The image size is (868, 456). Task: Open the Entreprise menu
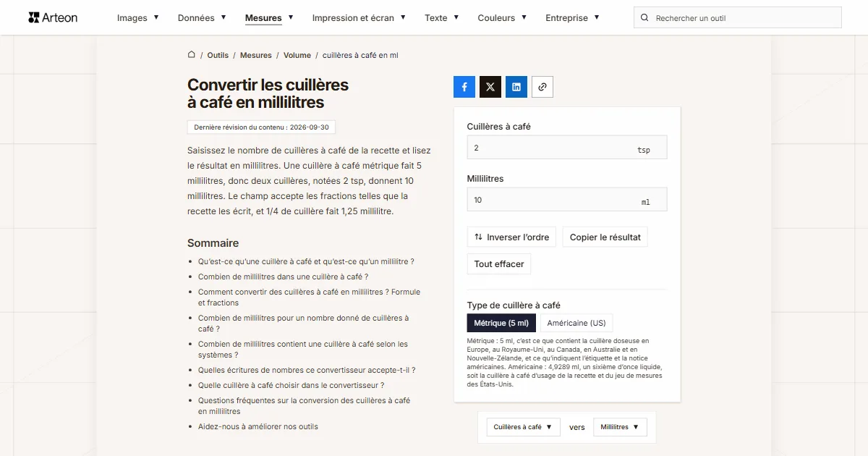[572, 18]
